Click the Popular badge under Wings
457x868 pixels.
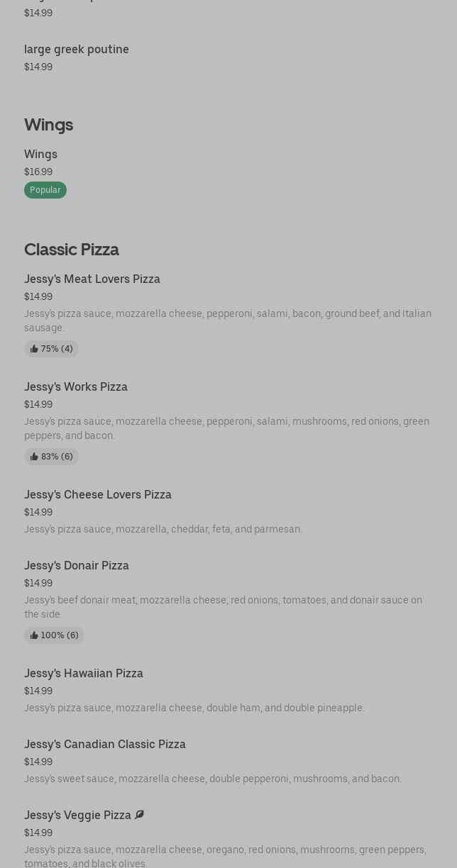pos(45,190)
